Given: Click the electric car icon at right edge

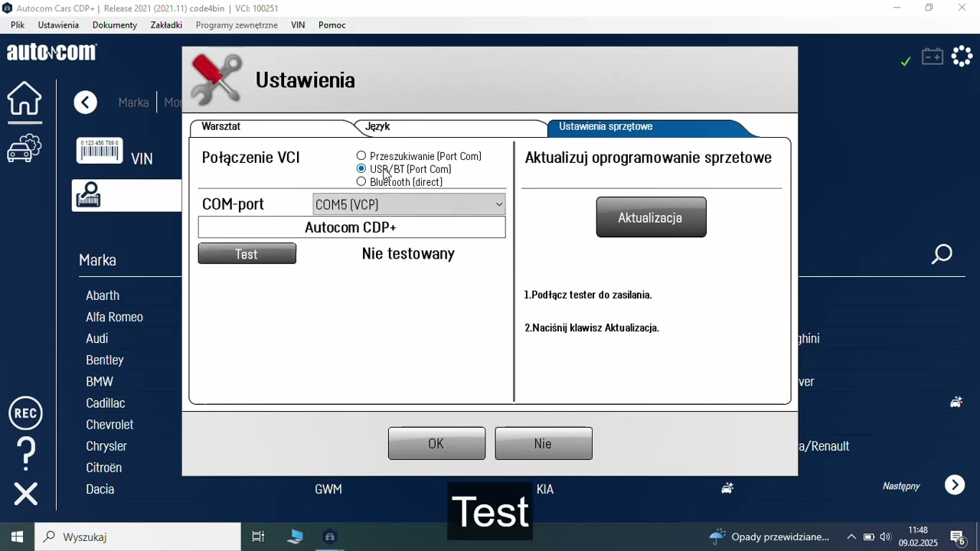Looking at the screenshot, I should [956, 403].
